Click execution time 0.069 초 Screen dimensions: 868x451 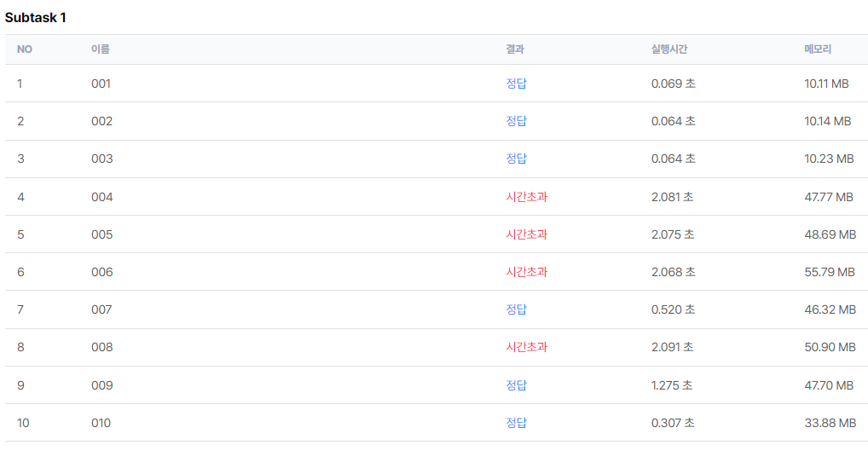click(673, 84)
